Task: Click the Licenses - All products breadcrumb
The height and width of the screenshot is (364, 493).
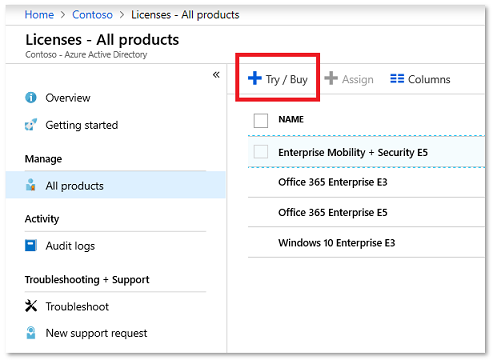Action: coord(185,15)
